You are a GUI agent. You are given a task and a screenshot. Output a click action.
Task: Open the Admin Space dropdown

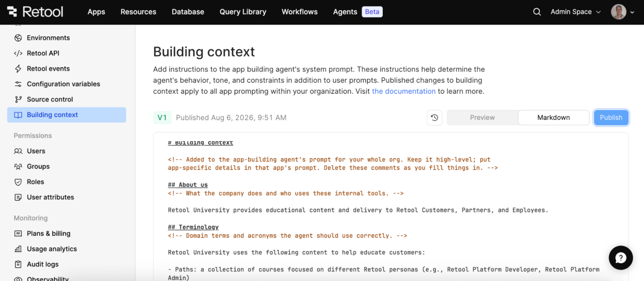point(575,12)
